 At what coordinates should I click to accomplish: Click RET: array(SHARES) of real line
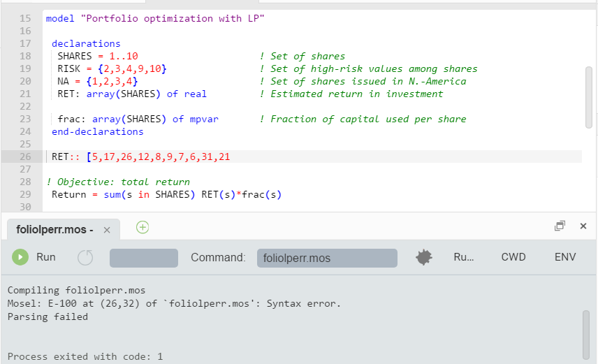[x=132, y=94]
